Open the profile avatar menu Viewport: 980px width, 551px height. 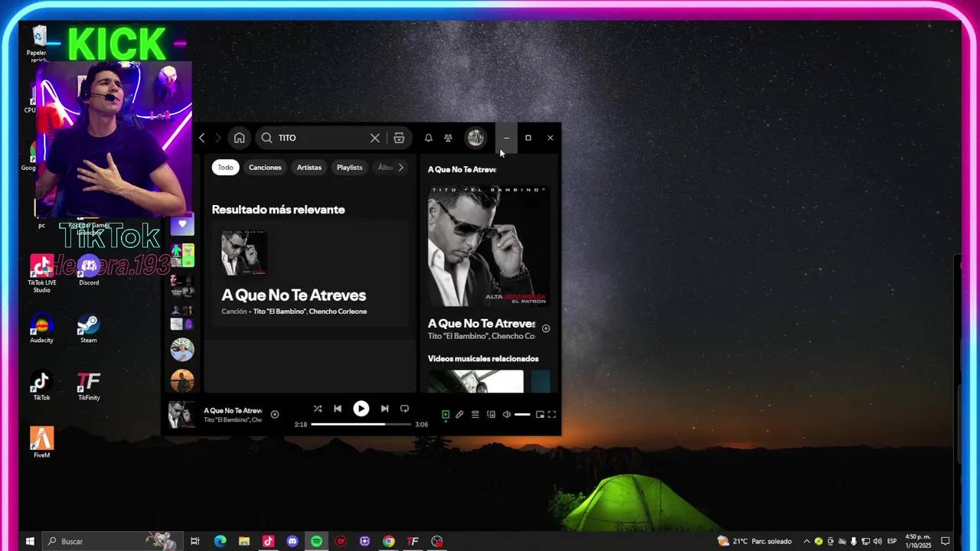475,138
